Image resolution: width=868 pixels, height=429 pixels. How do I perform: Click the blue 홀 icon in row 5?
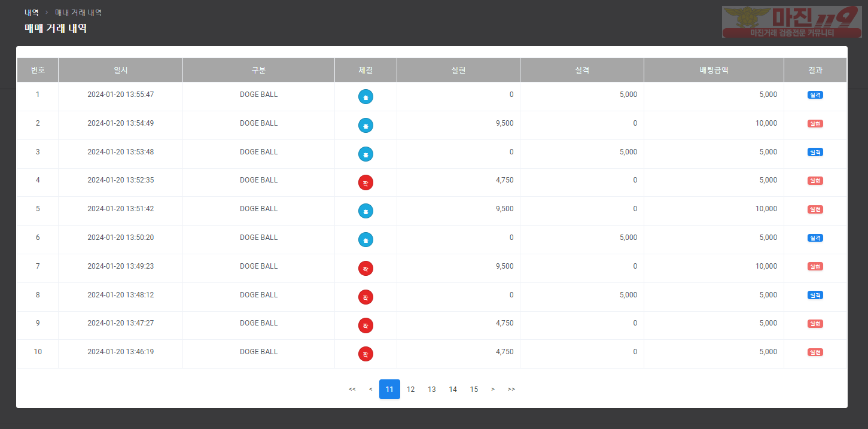click(366, 211)
